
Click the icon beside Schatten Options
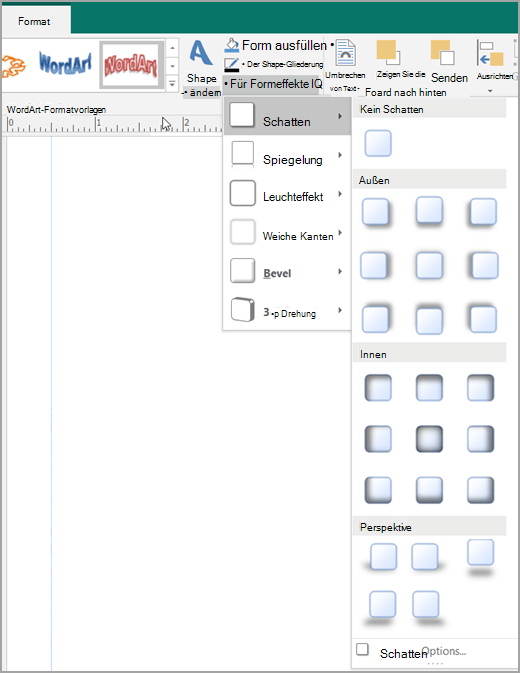363,649
